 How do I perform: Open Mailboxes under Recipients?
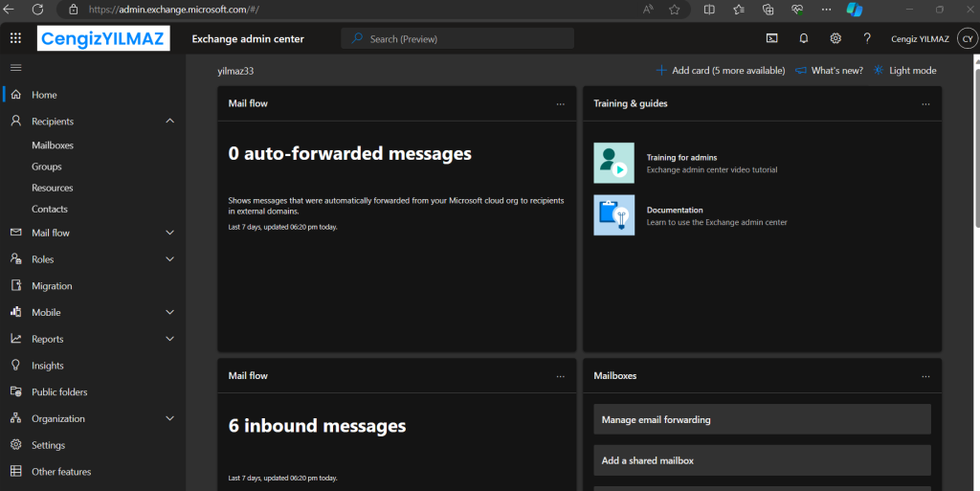click(53, 145)
